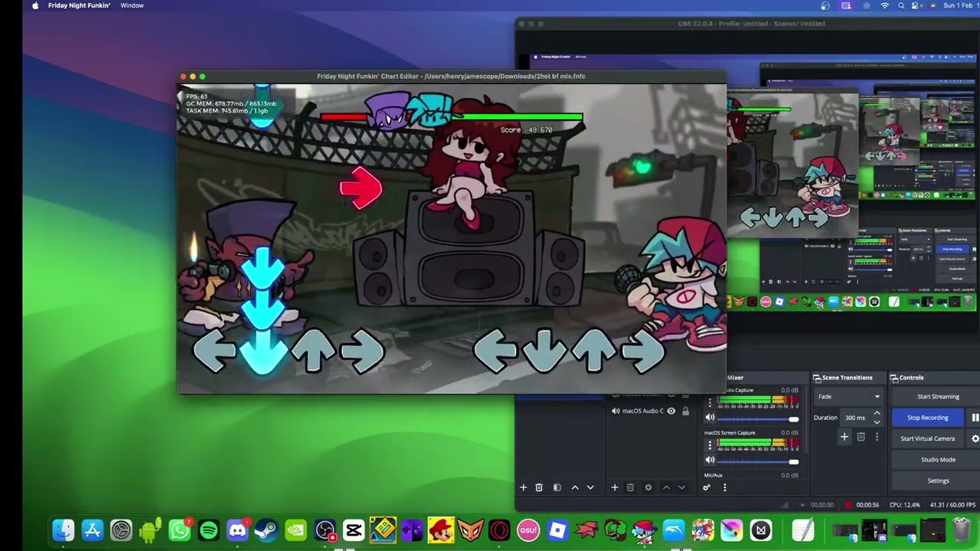The width and height of the screenshot is (980, 551).
Task: Open CapCut from the dock
Action: (354, 530)
